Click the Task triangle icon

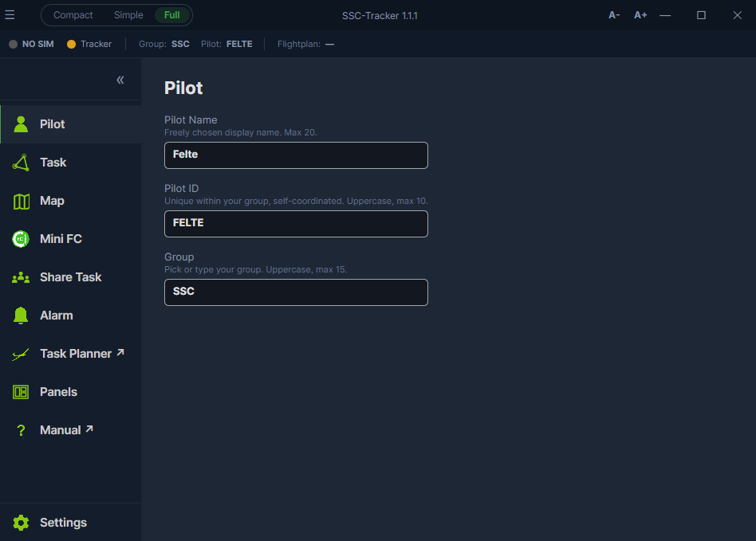point(21,163)
